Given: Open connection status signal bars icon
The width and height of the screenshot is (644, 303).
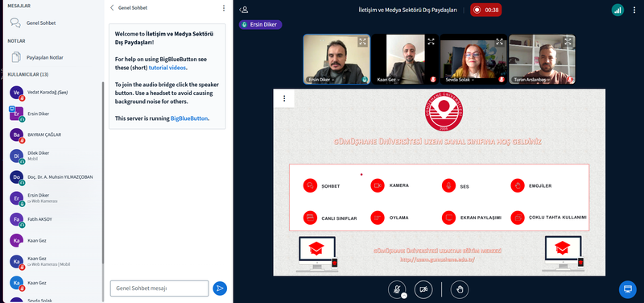Looking at the screenshot, I should click(617, 10).
